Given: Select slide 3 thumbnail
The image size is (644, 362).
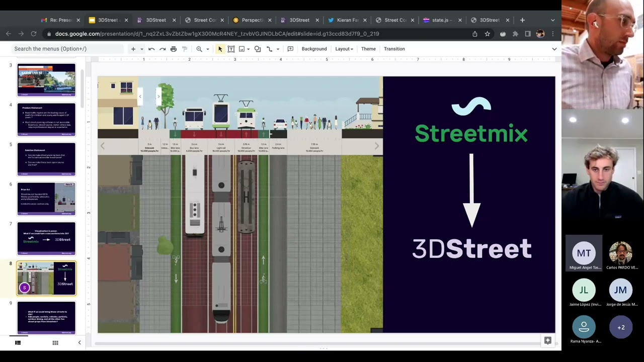Looking at the screenshot, I should coord(46,79).
